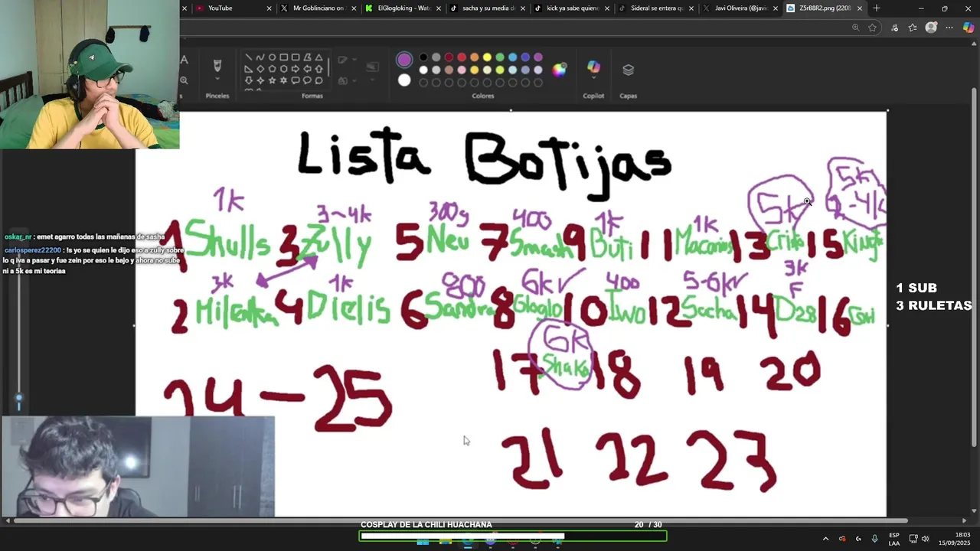The width and height of the screenshot is (980, 551).
Task: Pick the yellow color swatch
Action: (x=487, y=57)
